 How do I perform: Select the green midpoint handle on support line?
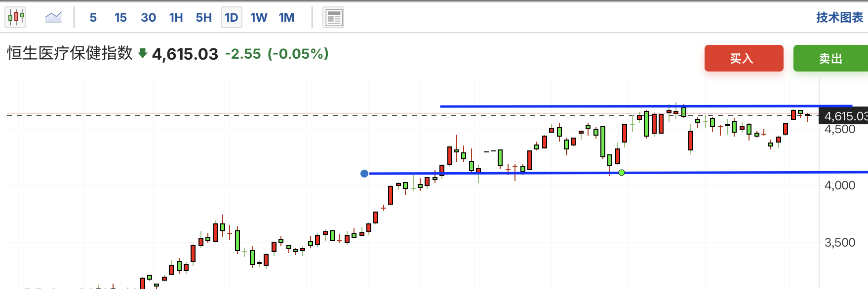622,173
